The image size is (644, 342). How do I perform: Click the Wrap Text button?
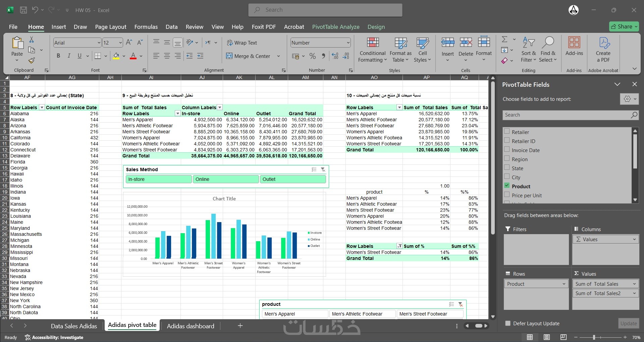pos(242,43)
